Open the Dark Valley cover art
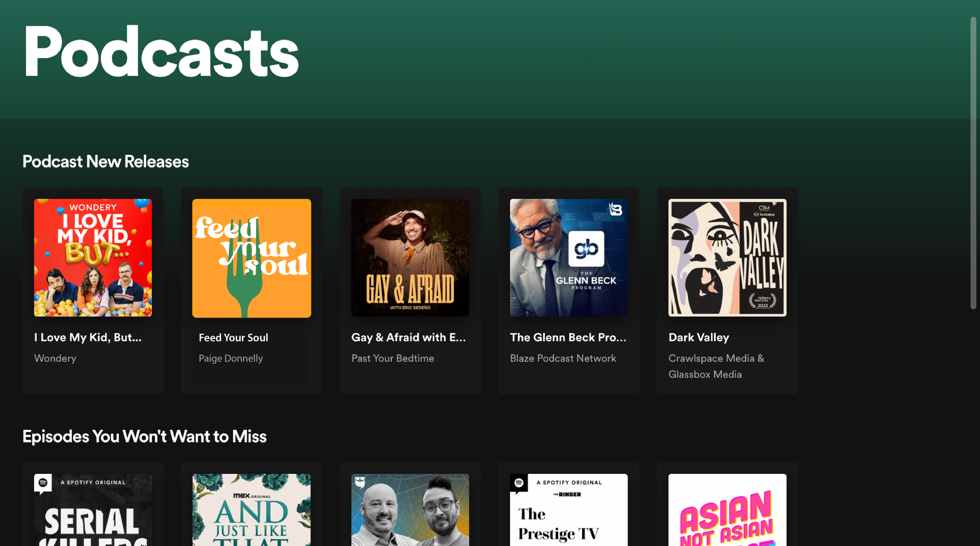The image size is (980, 546). point(727,257)
